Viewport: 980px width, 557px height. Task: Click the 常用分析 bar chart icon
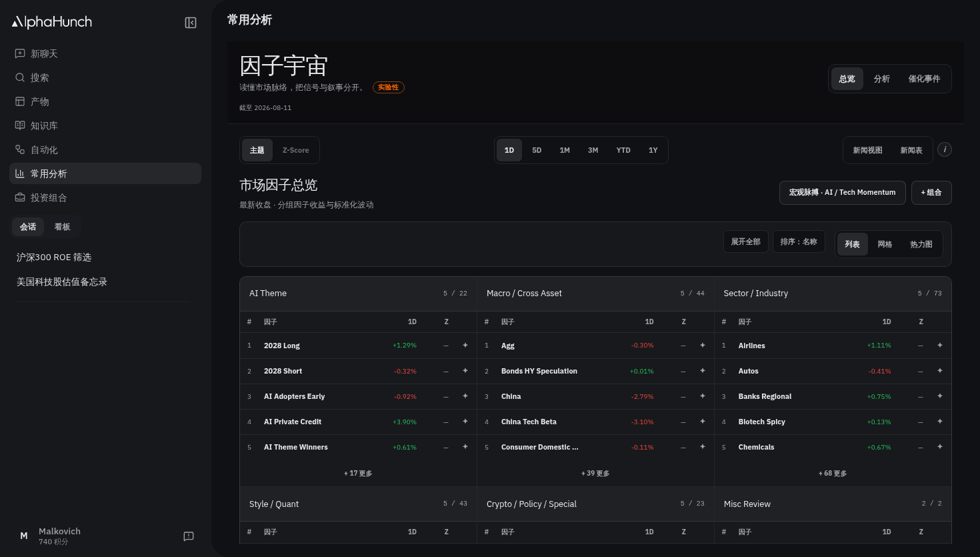20,173
